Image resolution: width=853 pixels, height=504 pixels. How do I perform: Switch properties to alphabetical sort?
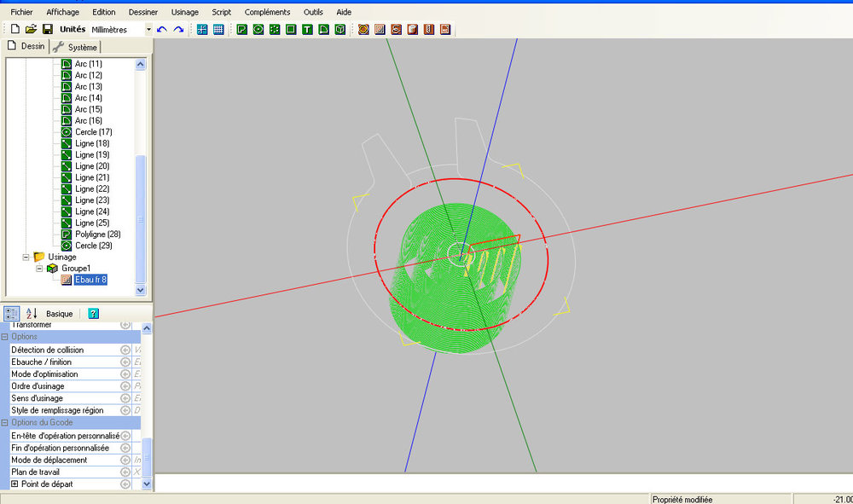tap(30, 313)
